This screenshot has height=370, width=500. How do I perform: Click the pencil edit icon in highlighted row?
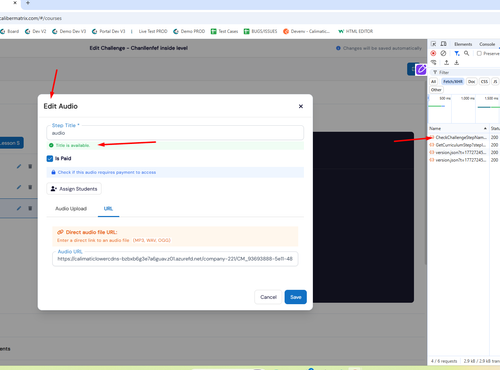tap(19, 208)
